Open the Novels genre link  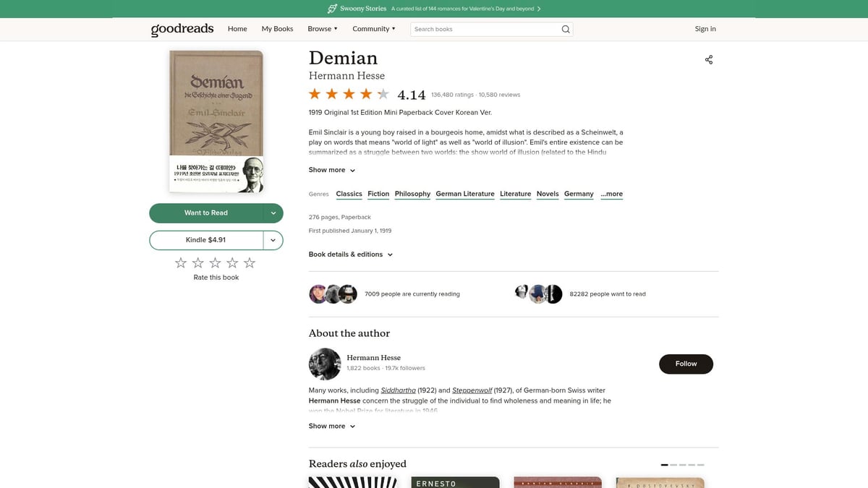(x=548, y=194)
